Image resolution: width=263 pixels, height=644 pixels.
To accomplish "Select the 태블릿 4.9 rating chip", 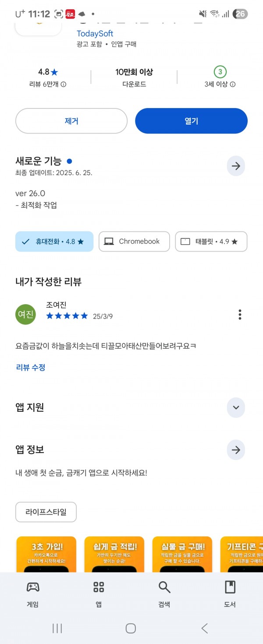I will [x=211, y=241].
